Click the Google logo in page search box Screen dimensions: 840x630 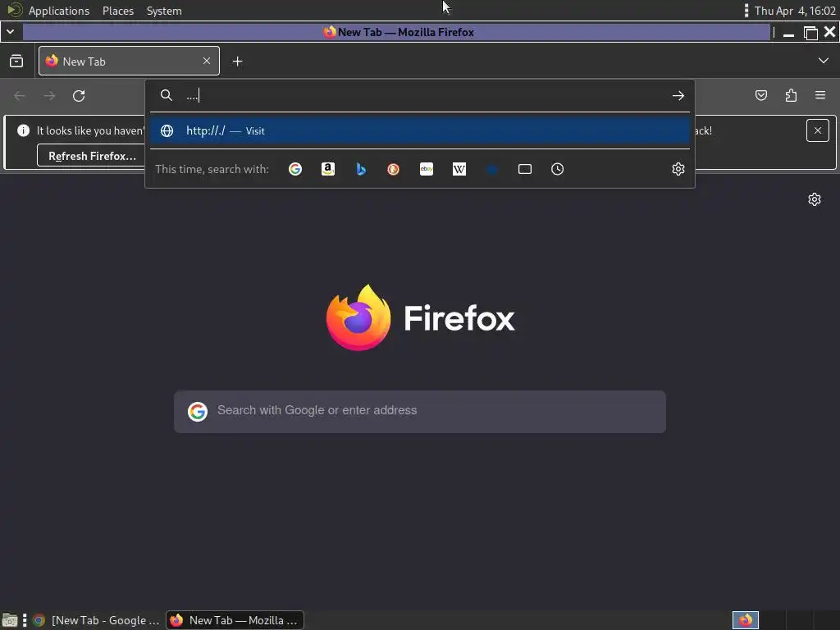coord(197,412)
